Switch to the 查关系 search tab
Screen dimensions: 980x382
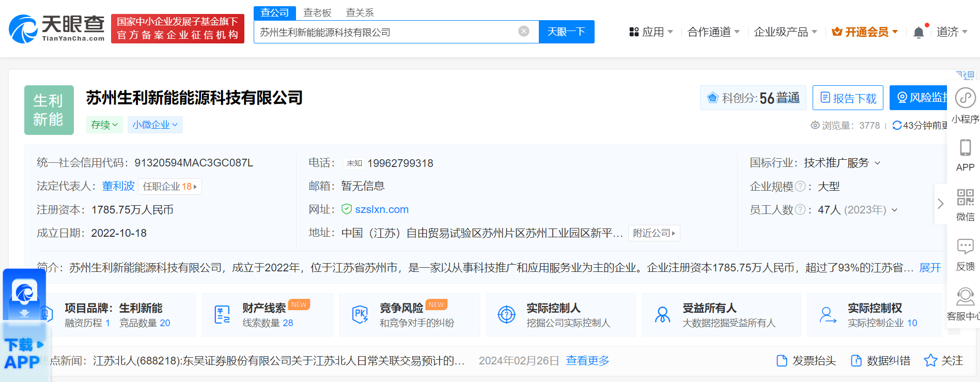(x=360, y=12)
